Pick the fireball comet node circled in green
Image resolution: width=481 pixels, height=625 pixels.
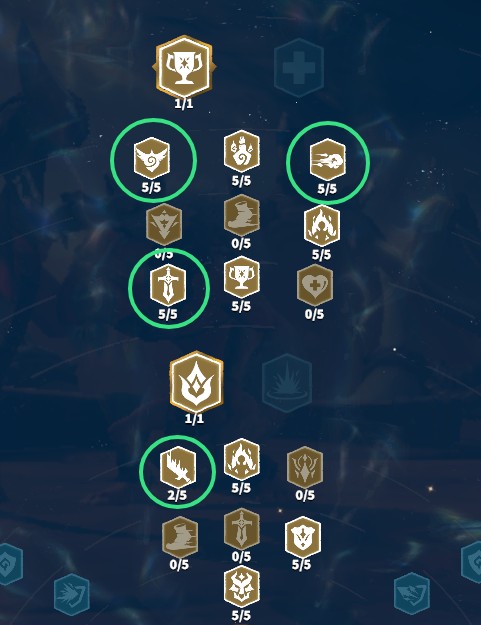pyautogui.click(x=328, y=159)
